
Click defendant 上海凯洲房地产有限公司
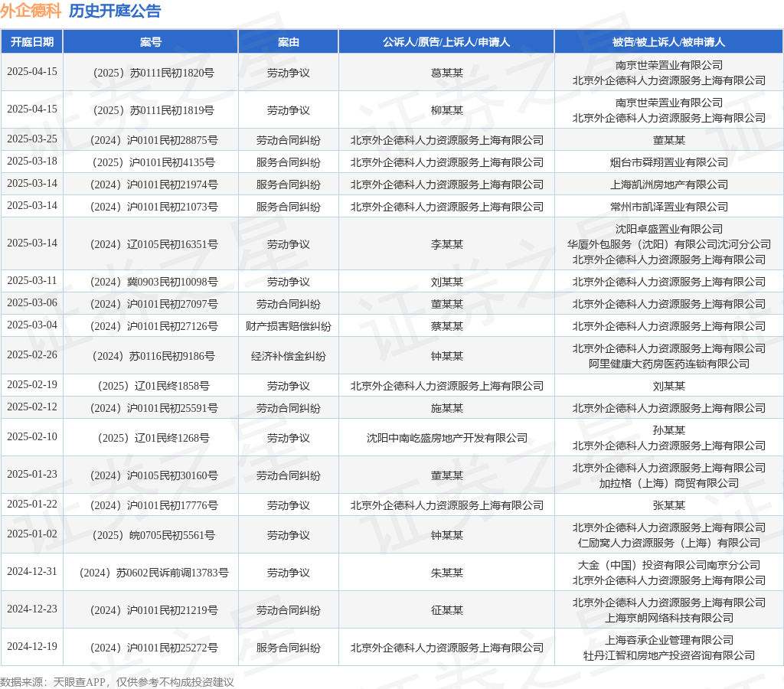668,185
